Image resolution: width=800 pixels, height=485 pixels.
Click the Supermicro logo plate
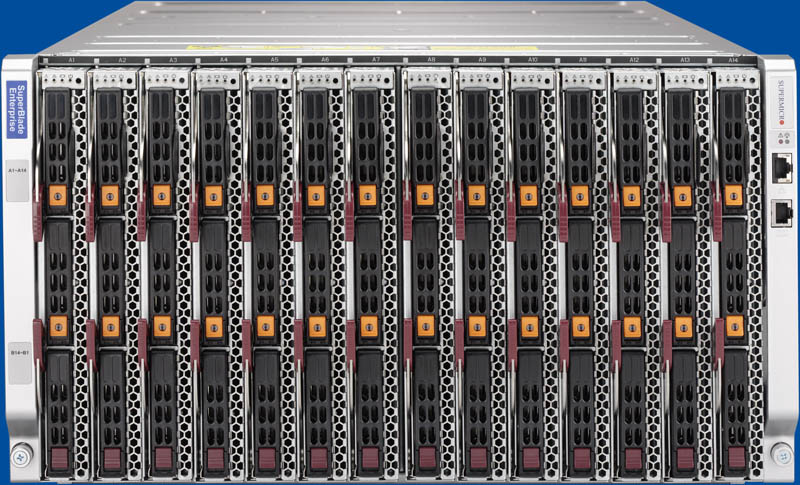tap(782, 102)
